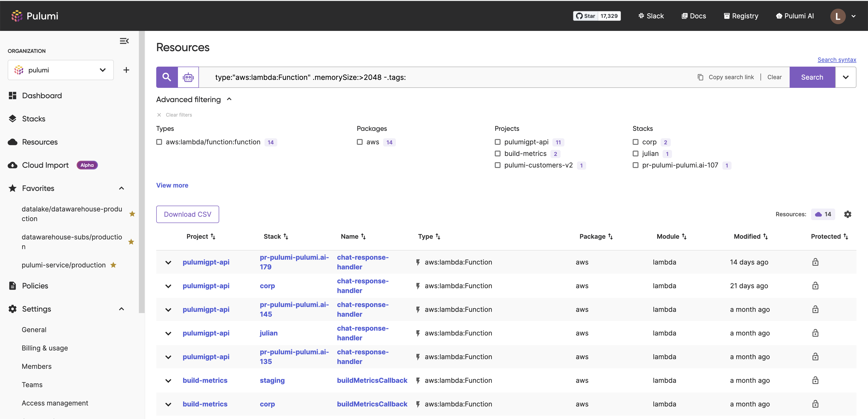Screen dimensions: 868x419
Task: Expand row for pr-pulumi-pulumi.ai-179 stack
Action: tap(168, 262)
